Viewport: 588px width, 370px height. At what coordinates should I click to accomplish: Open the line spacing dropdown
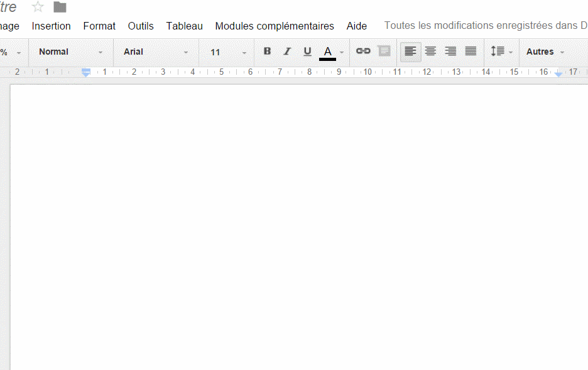pos(501,52)
